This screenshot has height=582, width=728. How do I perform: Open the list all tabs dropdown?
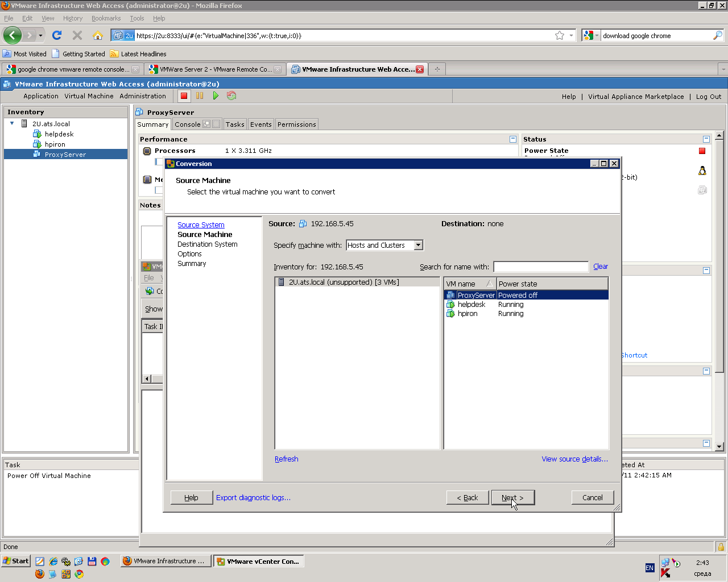point(723,69)
